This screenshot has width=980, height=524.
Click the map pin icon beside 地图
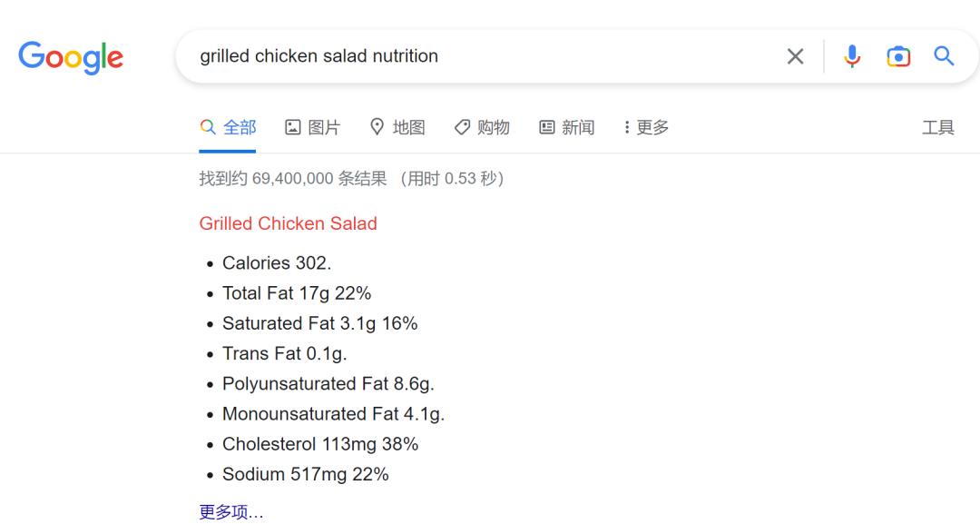coord(377,126)
